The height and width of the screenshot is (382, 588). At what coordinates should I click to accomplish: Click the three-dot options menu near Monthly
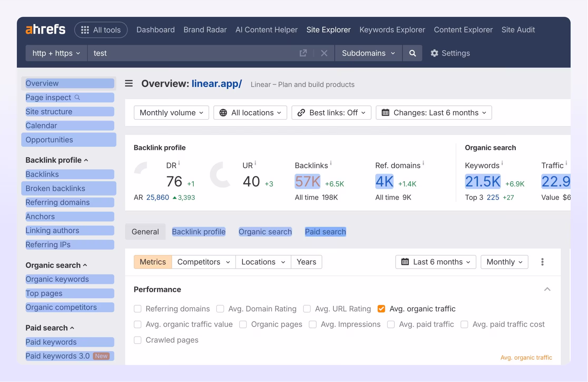pos(542,262)
